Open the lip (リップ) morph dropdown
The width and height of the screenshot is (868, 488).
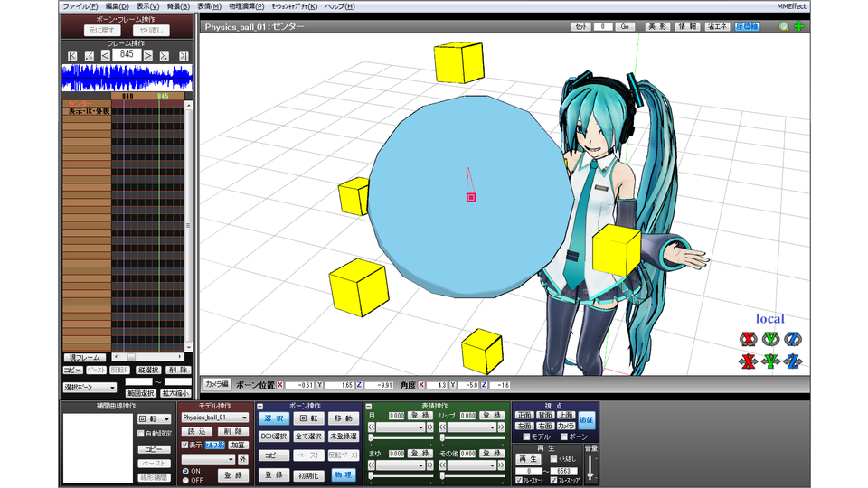tap(472, 427)
